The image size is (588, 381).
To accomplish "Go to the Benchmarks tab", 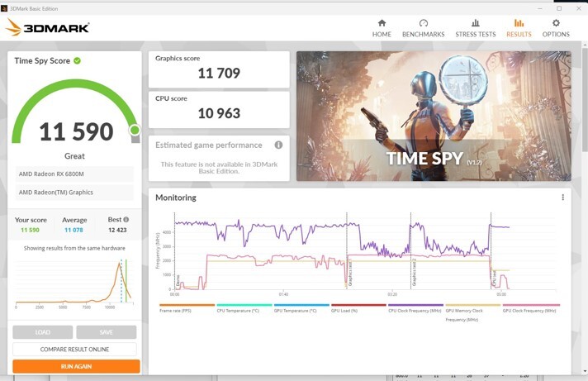I will coord(424,29).
